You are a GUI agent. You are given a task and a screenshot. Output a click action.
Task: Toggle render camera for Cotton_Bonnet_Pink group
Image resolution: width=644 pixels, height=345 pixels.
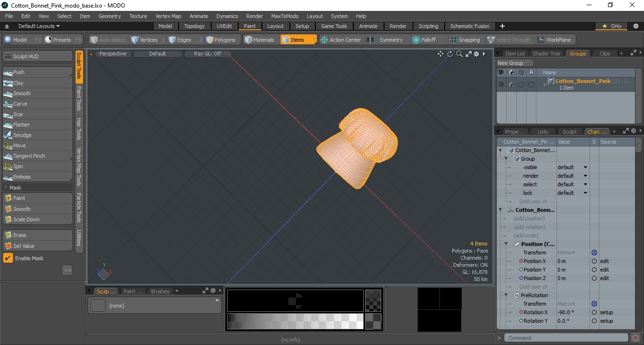(511, 84)
